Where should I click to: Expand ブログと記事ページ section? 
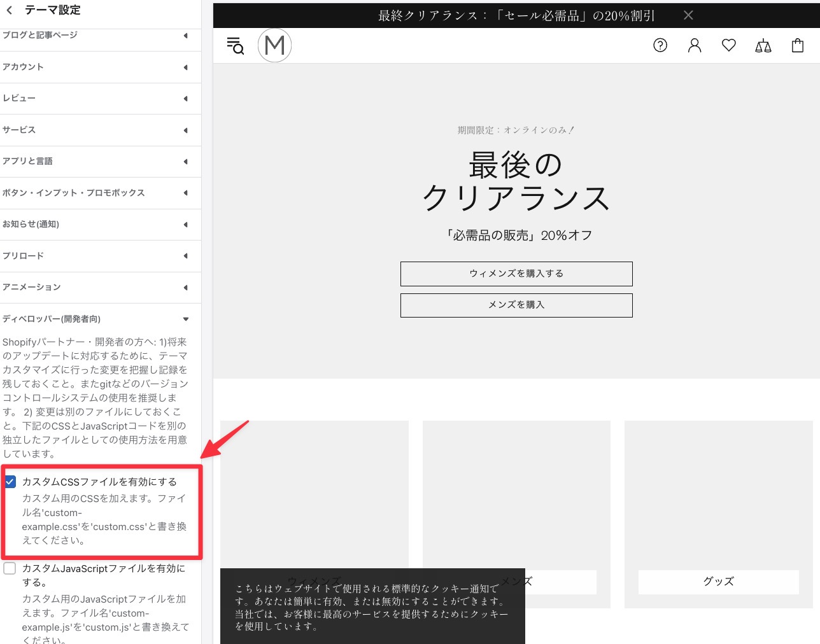(101, 36)
